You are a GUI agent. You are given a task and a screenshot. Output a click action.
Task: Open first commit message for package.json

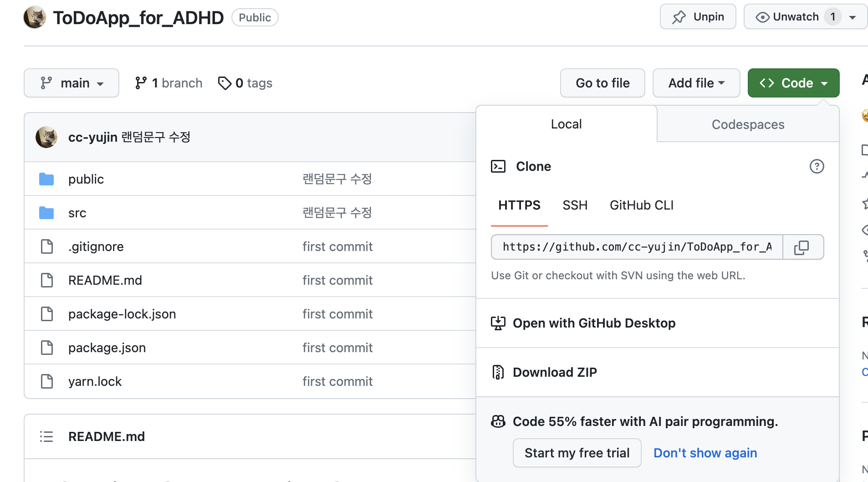[337, 348]
